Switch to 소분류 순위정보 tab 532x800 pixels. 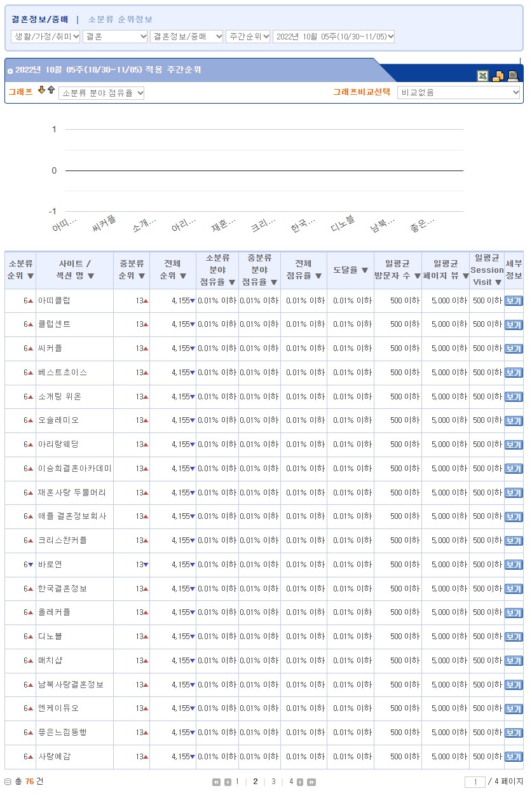point(120,20)
